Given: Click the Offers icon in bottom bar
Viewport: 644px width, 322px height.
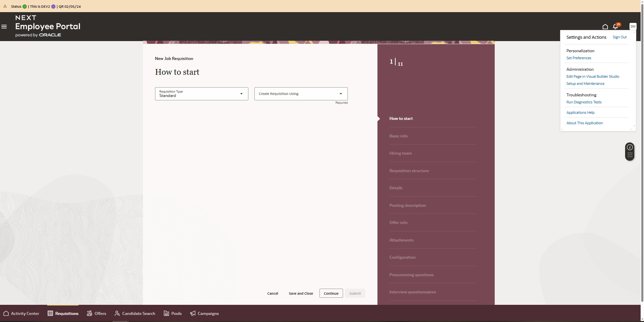Looking at the screenshot, I should tap(89, 313).
